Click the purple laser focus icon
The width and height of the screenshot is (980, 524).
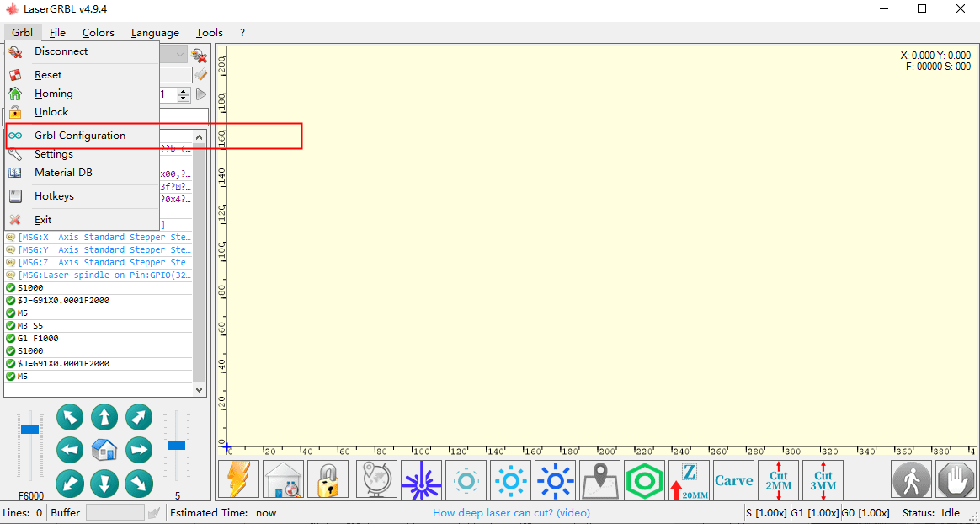click(421, 480)
